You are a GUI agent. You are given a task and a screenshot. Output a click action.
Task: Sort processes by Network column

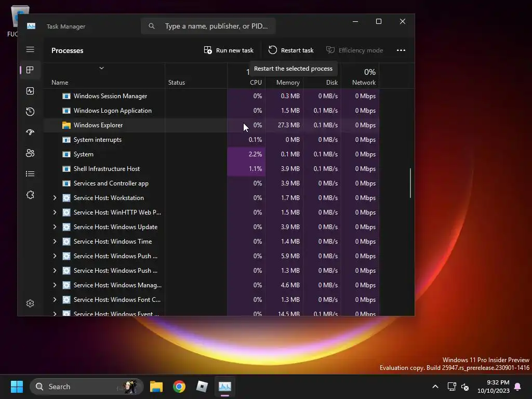(364, 83)
